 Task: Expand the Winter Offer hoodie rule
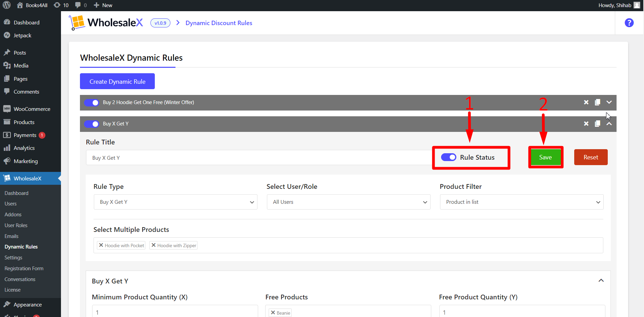click(609, 102)
